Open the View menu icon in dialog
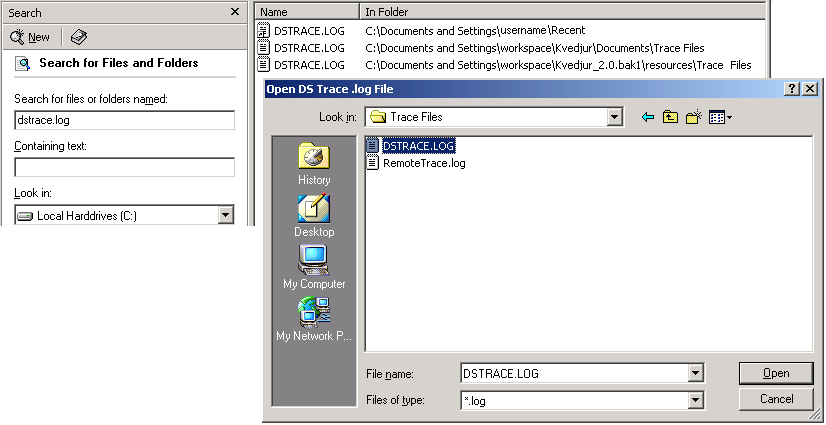This screenshot has height=425, width=826. point(720,117)
